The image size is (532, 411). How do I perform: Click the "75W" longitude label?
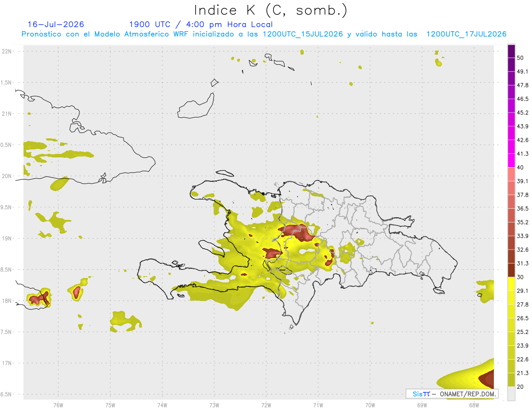coord(110,405)
